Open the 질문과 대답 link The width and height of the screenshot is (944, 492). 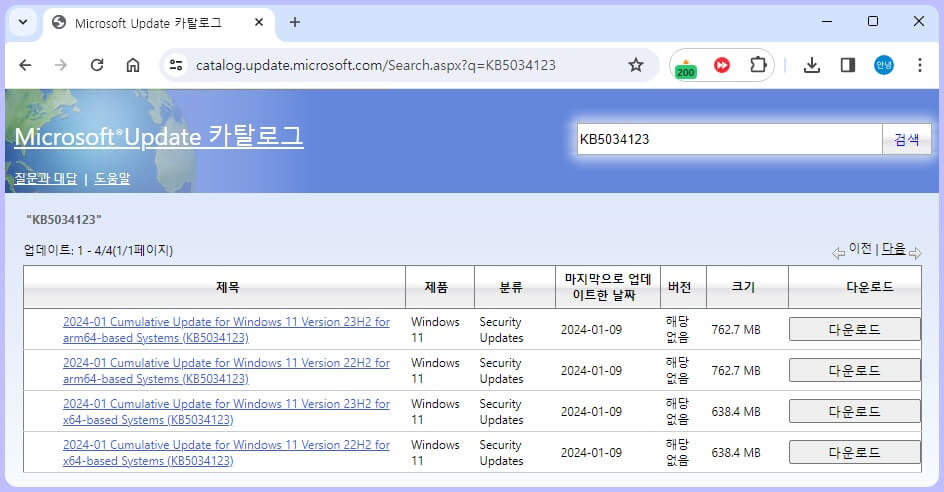pos(46,178)
